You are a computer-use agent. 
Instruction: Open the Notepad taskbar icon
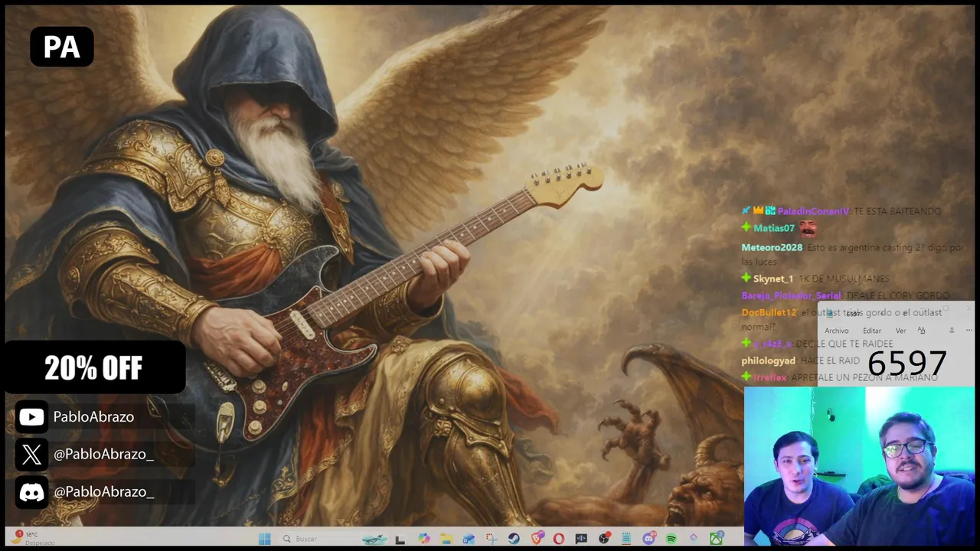click(626, 539)
